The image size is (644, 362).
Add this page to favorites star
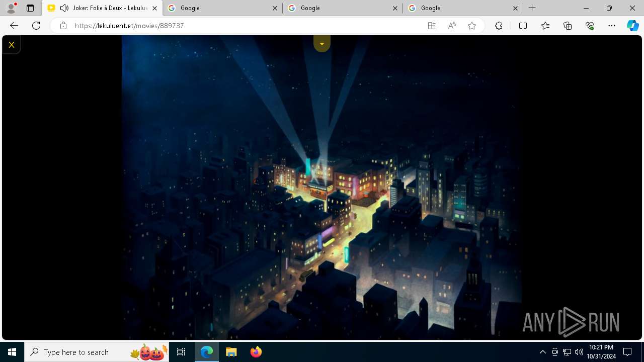point(472,26)
